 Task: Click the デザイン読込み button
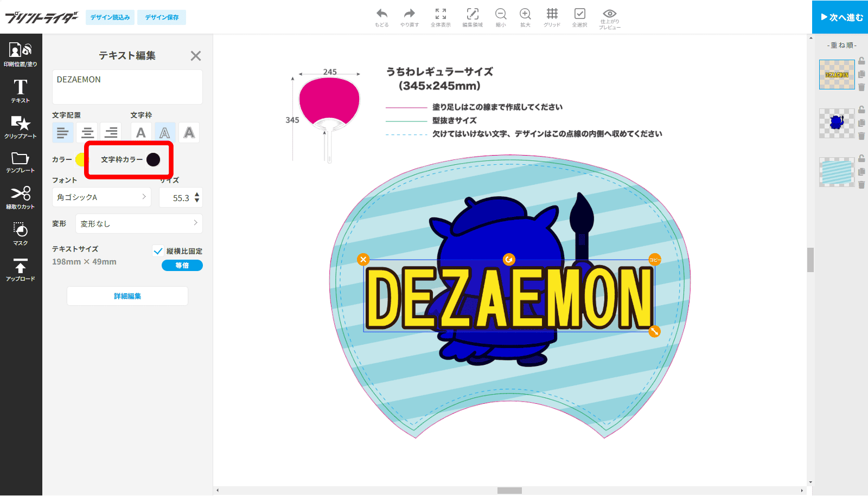[x=110, y=17]
